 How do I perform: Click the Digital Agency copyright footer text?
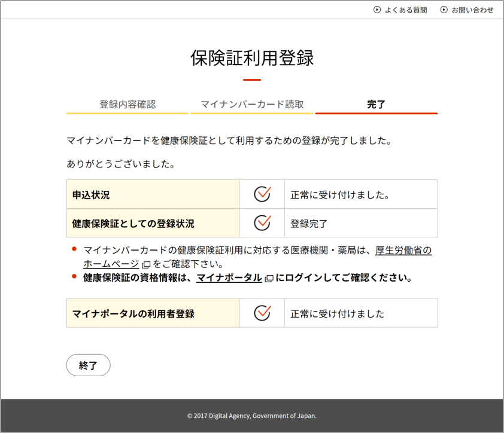click(252, 416)
